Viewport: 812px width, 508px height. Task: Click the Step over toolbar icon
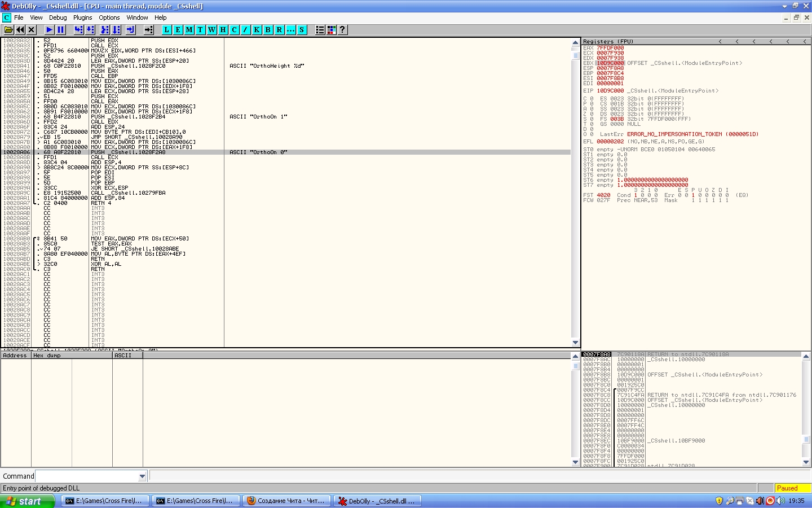tap(90, 30)
